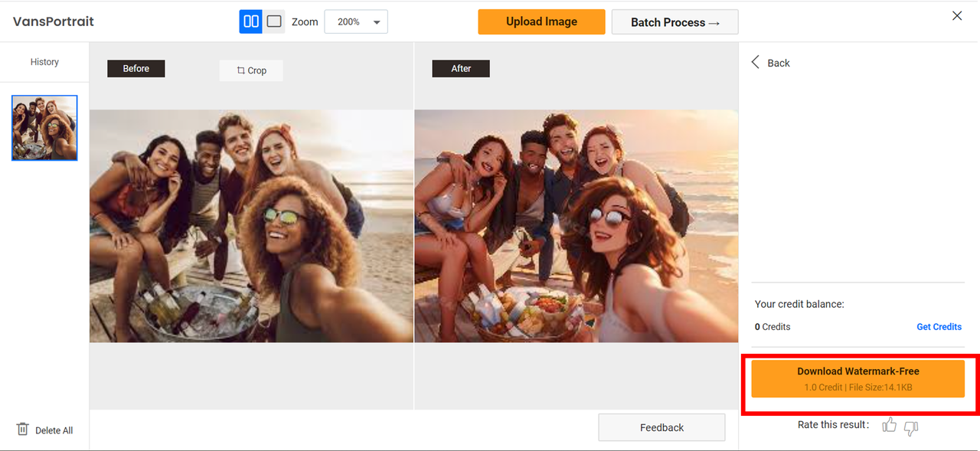This screenshot has height=451, width=980.
Task: Rate result with thumbs down
Action: pos(911,428)
